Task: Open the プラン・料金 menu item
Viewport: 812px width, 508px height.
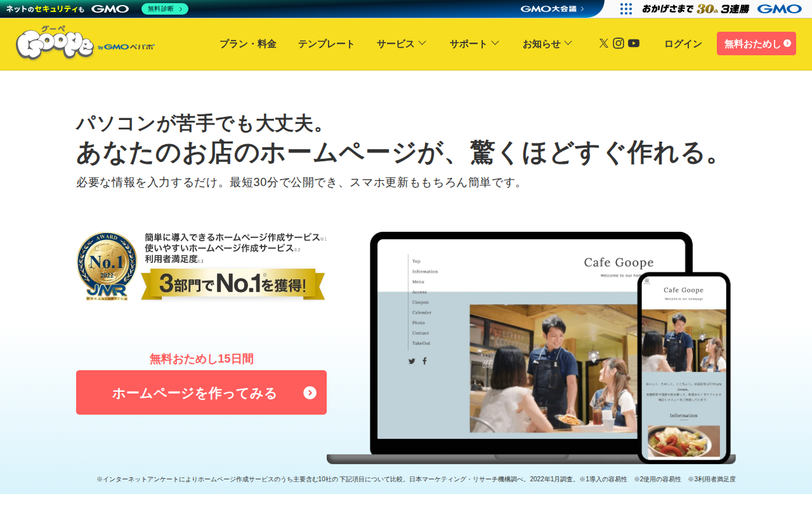Action: 248,44
